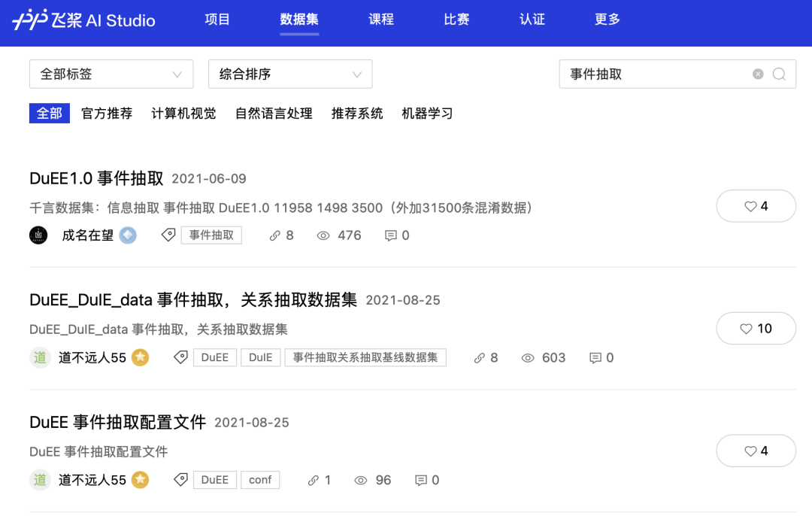Image resolution: width=812 pixels, height=516 pixels.
Task: Click comment icon in 配置文件 row
Action: 420,480
